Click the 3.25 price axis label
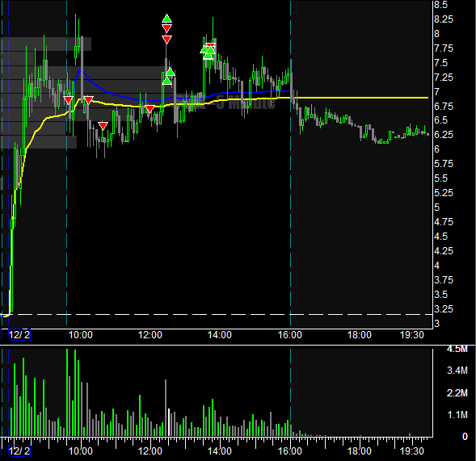 coord(444,309)
